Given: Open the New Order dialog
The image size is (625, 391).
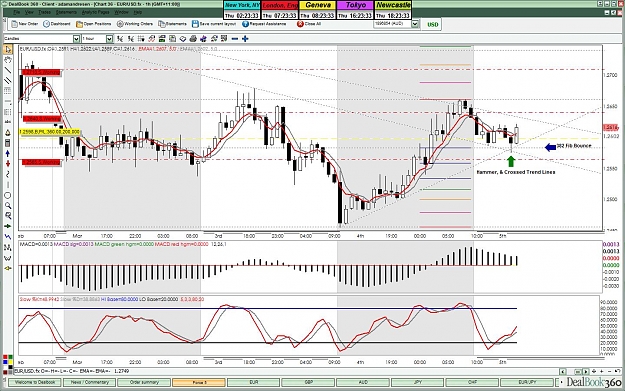Looking at the screenshot, I should (x=25, y=24).
